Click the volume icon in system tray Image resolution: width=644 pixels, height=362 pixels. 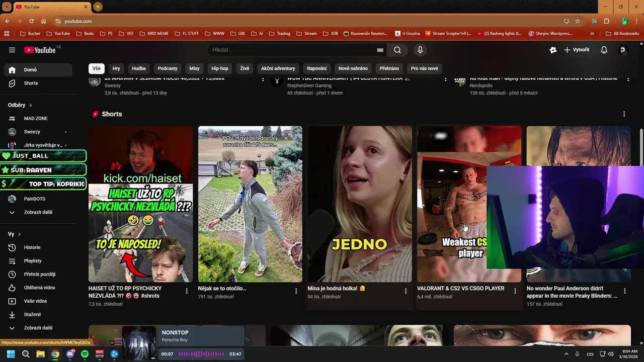611,354
